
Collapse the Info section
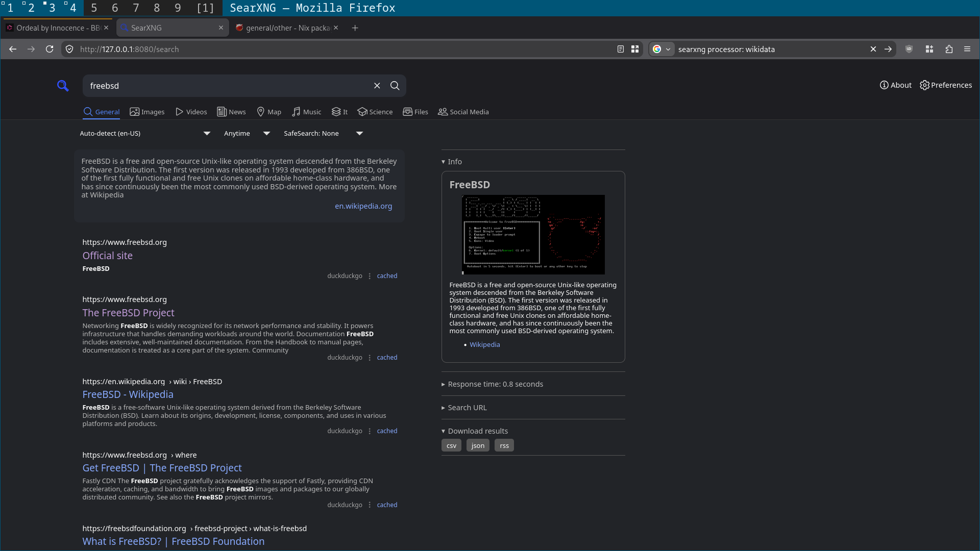[x=452, y=162]
